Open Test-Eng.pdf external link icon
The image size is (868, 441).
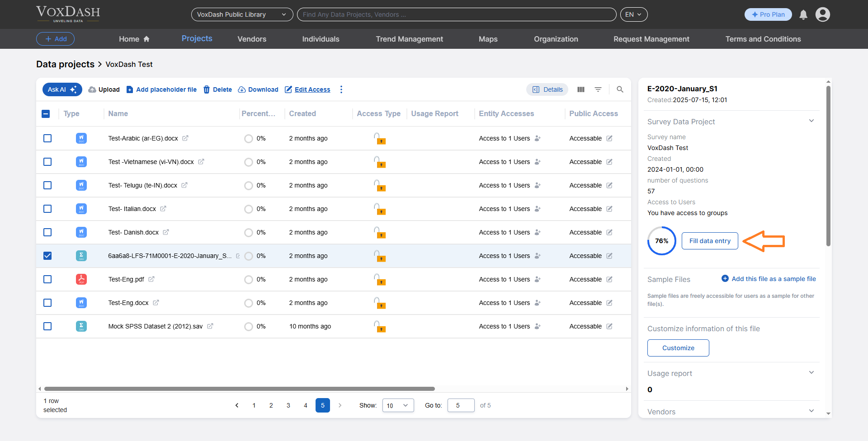tap(151, 279)
